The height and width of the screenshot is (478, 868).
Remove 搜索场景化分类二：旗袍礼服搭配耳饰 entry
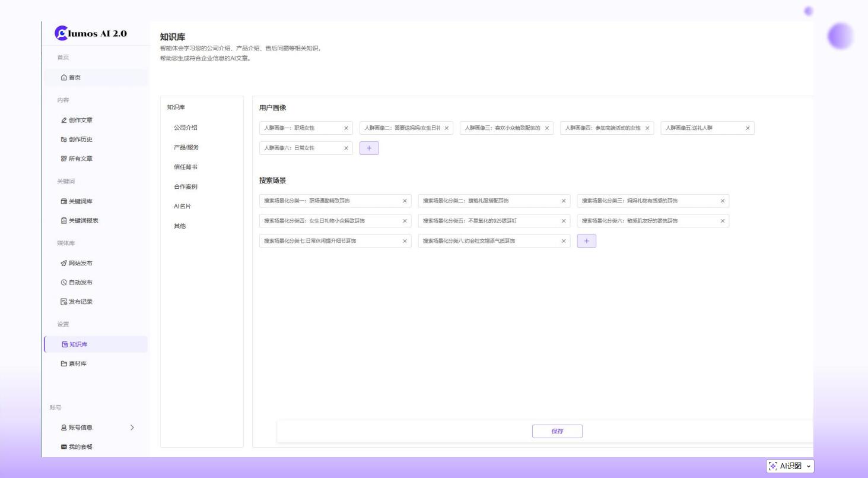pyautogui.click(x=564, y=201)
